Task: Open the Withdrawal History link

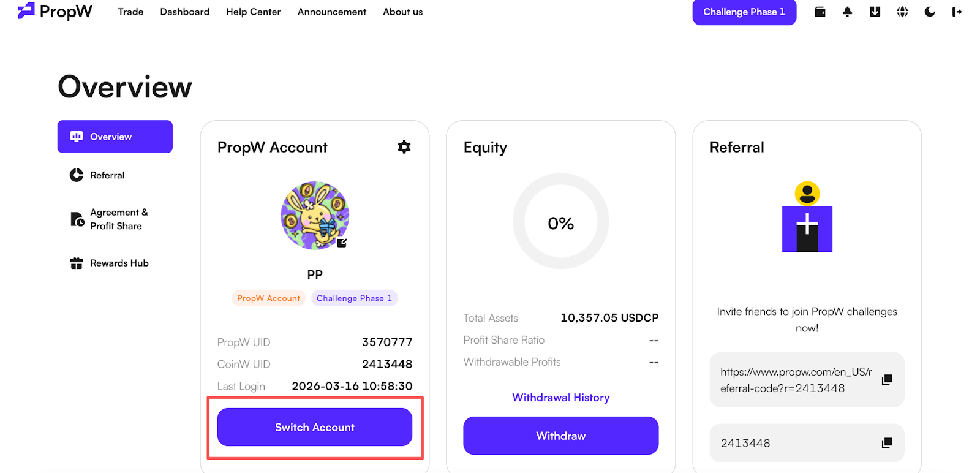Action: [x=561, y=398]
